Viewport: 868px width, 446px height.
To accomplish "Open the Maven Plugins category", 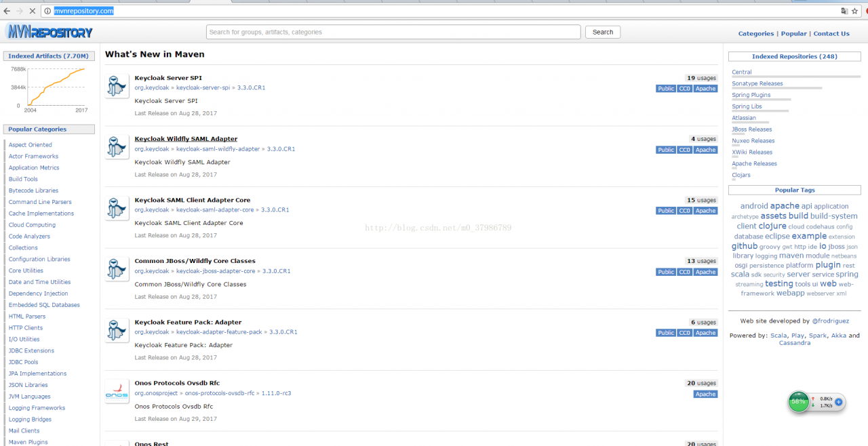I will [28, 442].
